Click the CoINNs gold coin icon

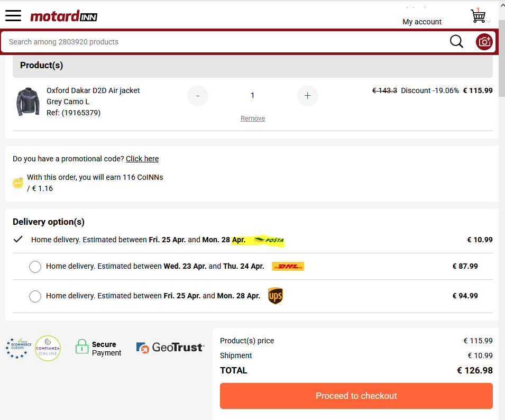[18, 183]
